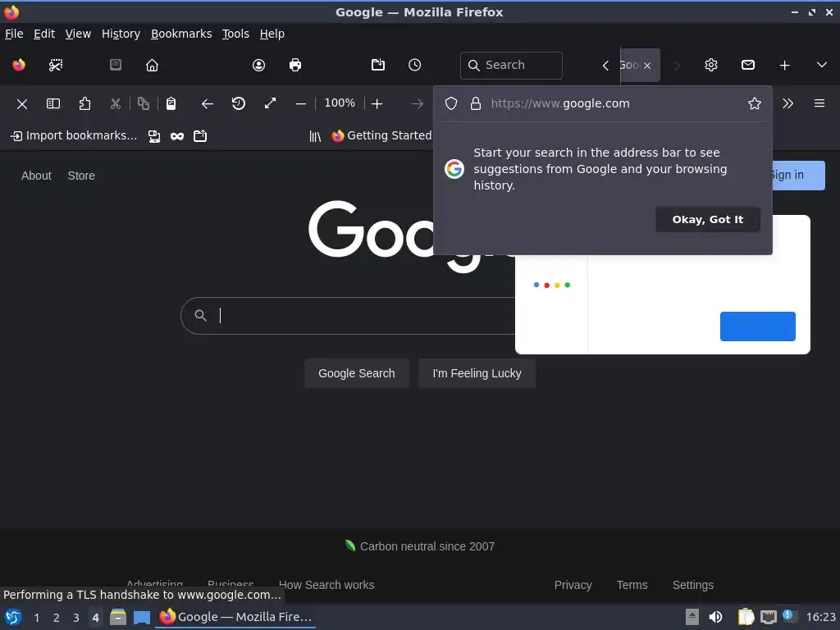The image size is (840, 630).
Task: Open the View menu
Action: [78, 34]
